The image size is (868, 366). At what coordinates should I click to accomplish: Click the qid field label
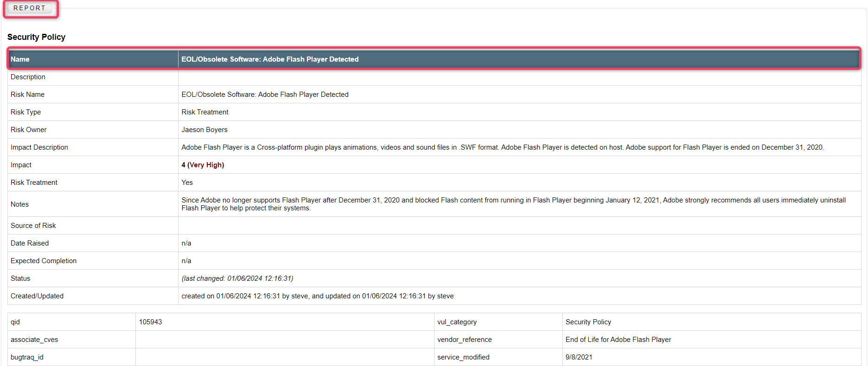(x=15, y=322)
